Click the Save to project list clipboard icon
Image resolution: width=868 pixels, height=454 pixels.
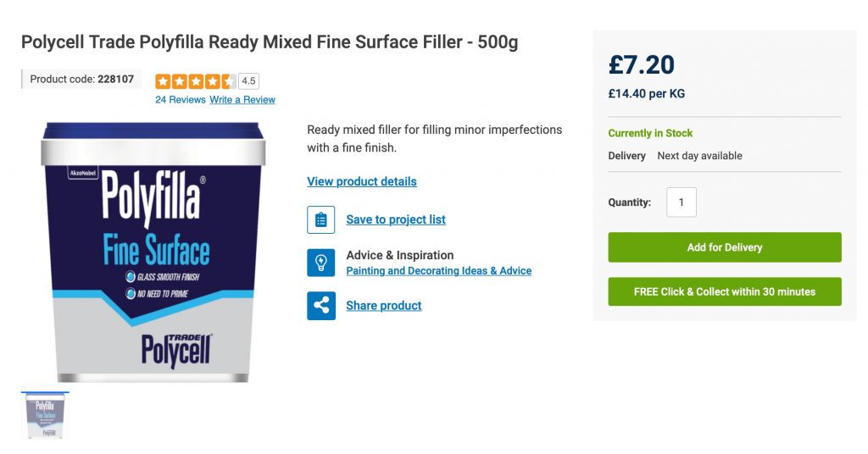(320, 219)
